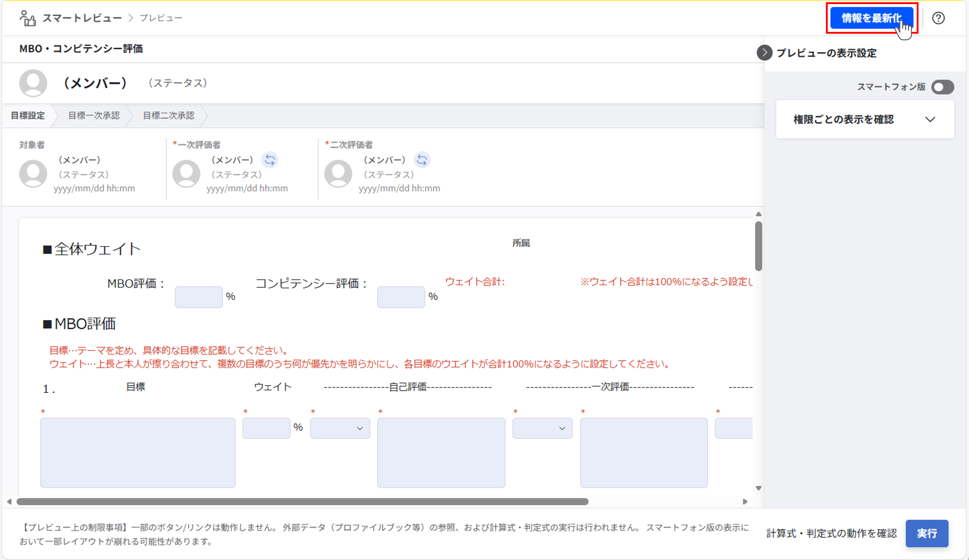The width and height of the screenshot is (969, 560).
Task: Click the スマートレビュー breadcrumb link
Action: [82, 18]
